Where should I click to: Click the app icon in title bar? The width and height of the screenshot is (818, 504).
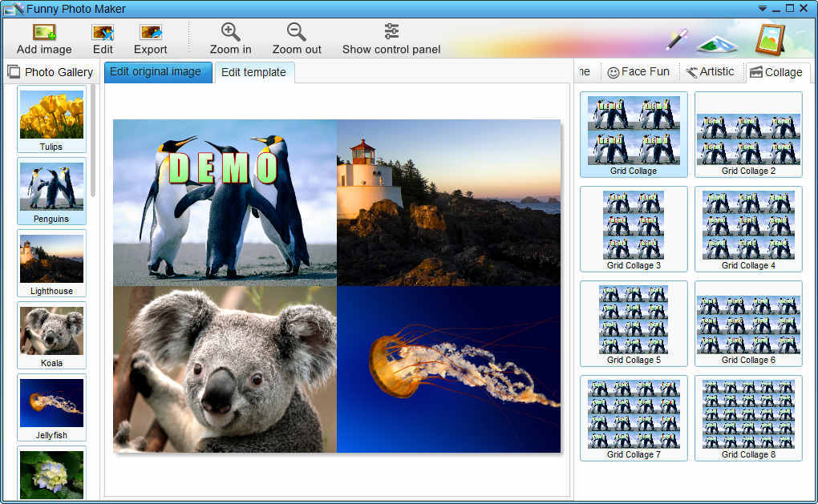pos(14,8)
